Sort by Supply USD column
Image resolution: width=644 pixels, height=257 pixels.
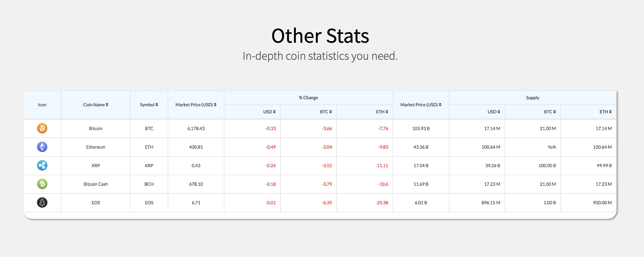[x=499, y=112]
